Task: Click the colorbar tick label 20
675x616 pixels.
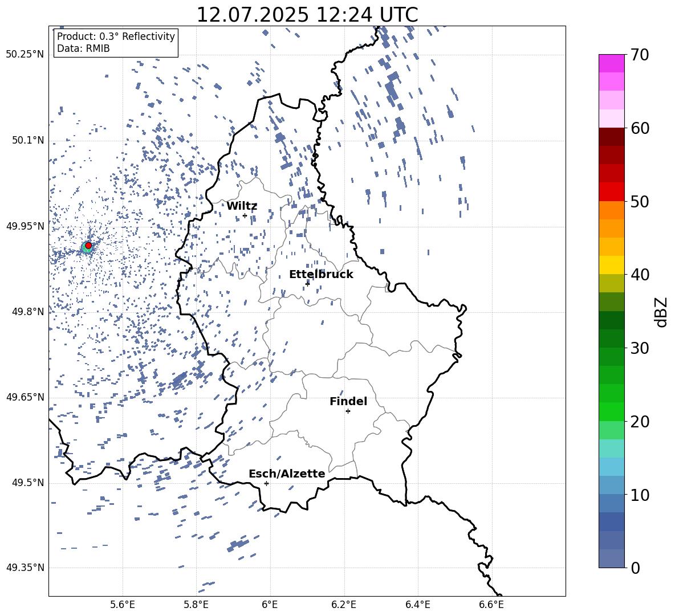Action: pos(640,422)
